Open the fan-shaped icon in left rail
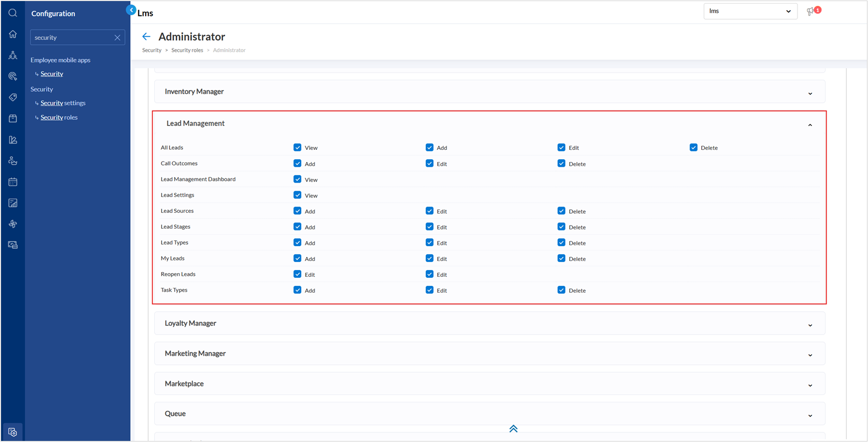This screenshot has height=442, width=868. click(13, 224)
